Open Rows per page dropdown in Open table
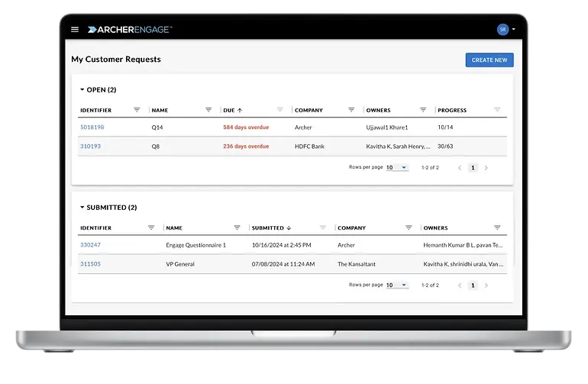The height and width of the screenshot is (384, 588). point(397,168)
